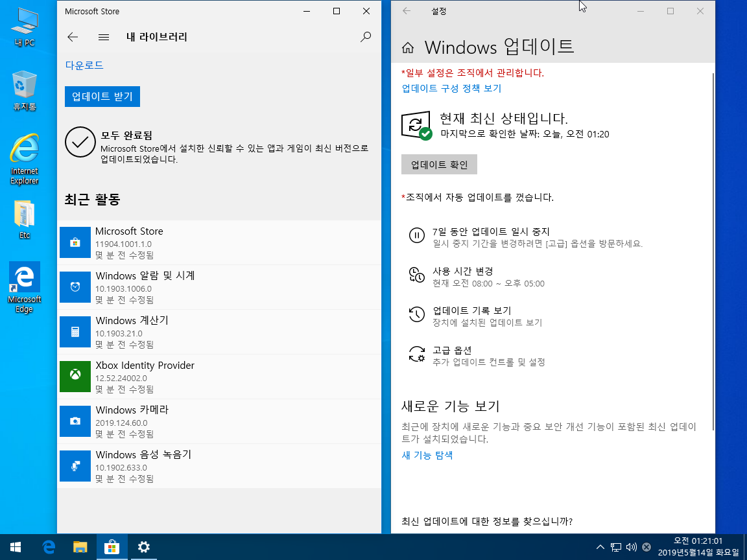Screen dimensions: 747x560
Task: Click the 모두 완료됨 checkmark circle icon
Action: [x=80, y=142]
